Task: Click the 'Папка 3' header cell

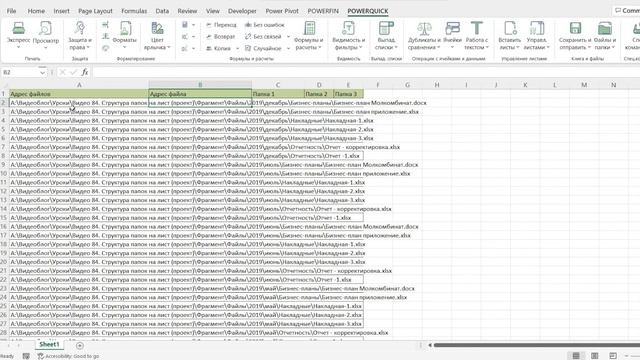Action: pos(348,94)
